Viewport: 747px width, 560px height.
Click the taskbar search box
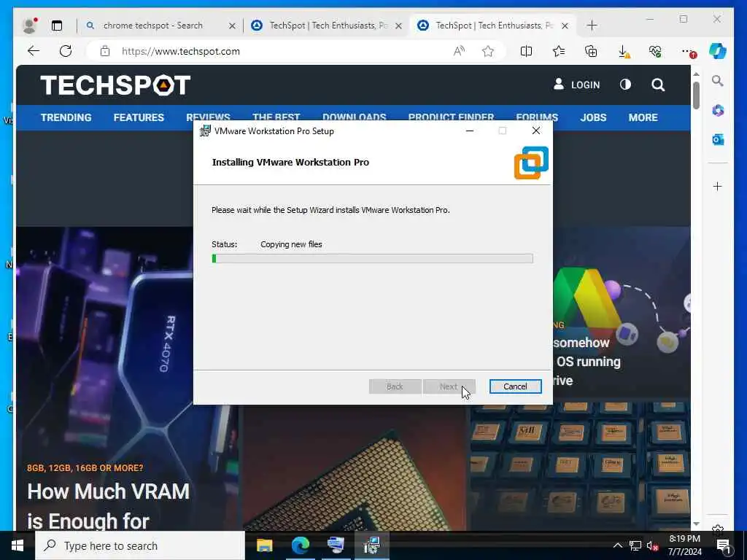(140, 545)
